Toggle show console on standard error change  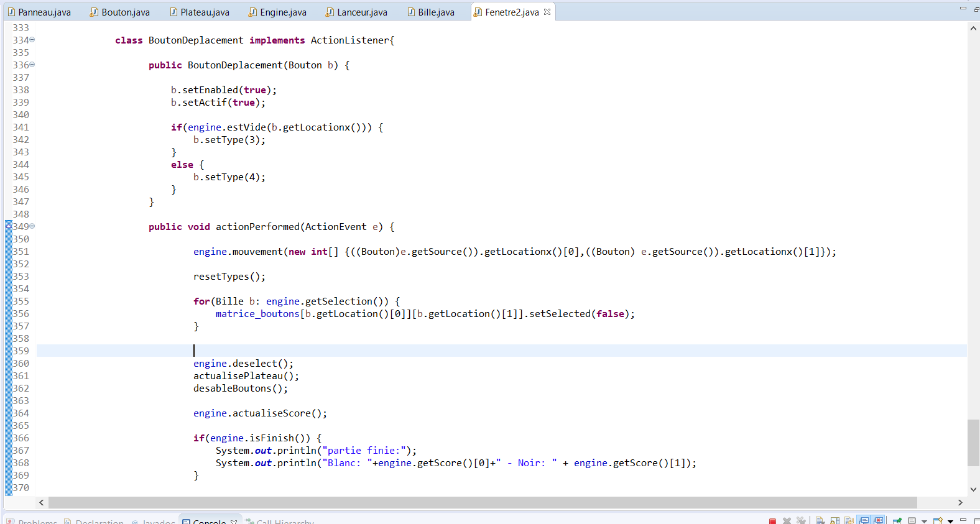pyautogui.click(x=878, y=520)
